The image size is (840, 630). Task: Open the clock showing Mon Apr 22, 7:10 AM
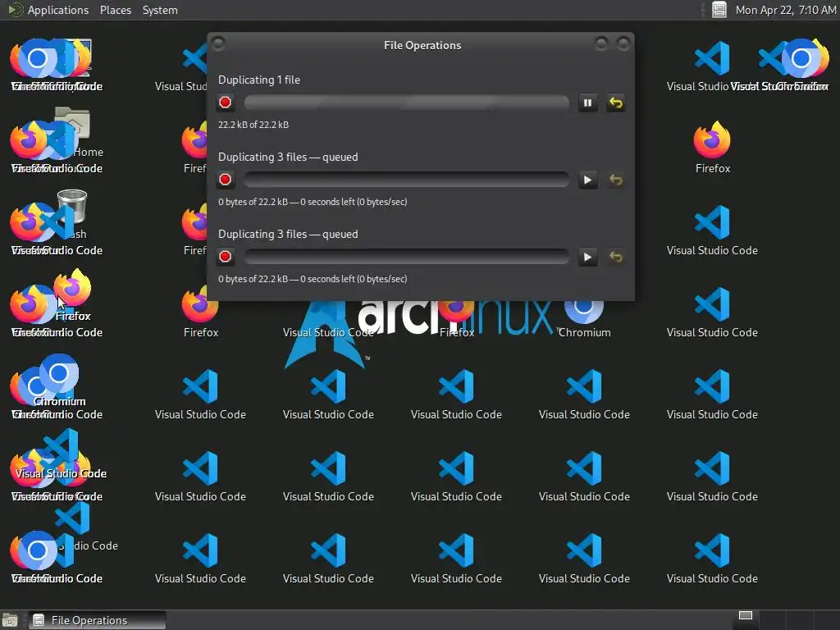pyautogui.click(x=785, y=10)
